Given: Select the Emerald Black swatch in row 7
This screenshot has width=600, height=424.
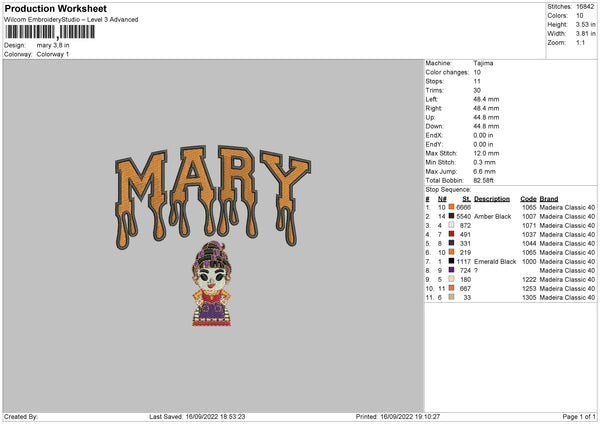Looking at the screenshot, I should tap(451, 261).
